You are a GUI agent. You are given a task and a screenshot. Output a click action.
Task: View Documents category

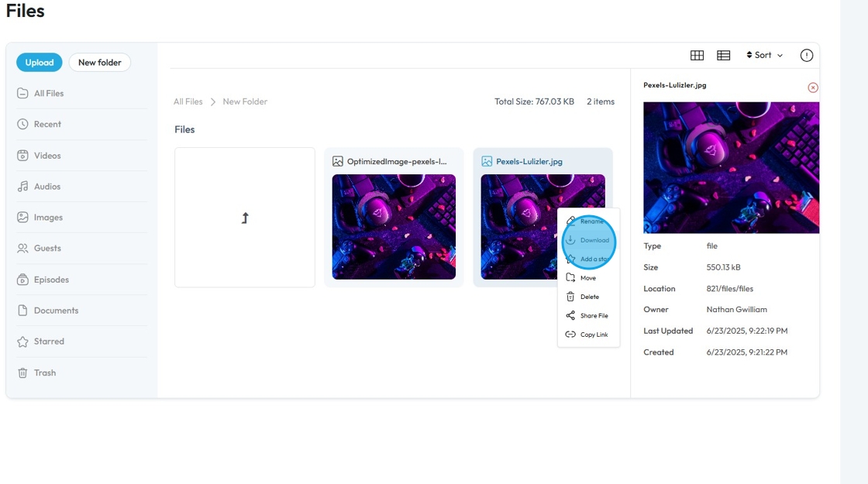[56, 311]
